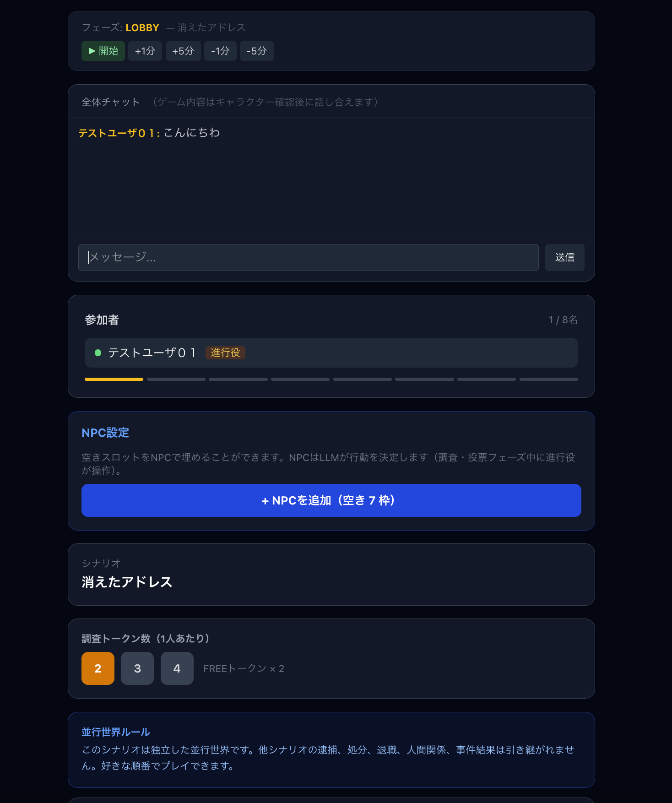Subtract five minutes with -5分
672x803 pixels.
click(257, 51)
